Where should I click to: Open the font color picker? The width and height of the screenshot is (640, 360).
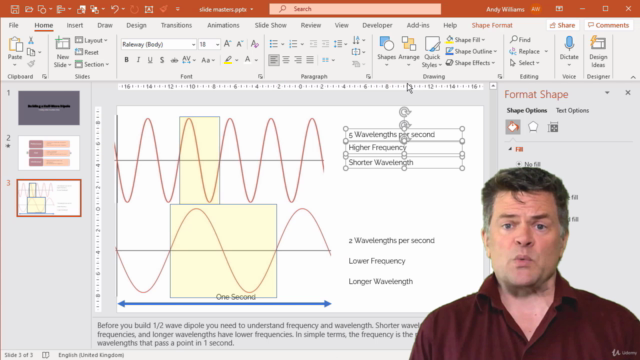pyautogui.click(x=256, y=60)
